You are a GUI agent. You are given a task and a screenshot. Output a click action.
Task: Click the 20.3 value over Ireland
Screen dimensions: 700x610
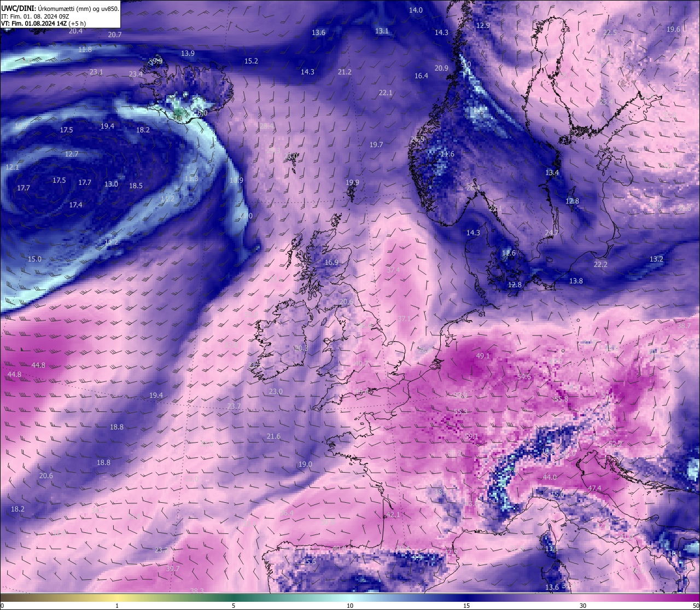301,348
